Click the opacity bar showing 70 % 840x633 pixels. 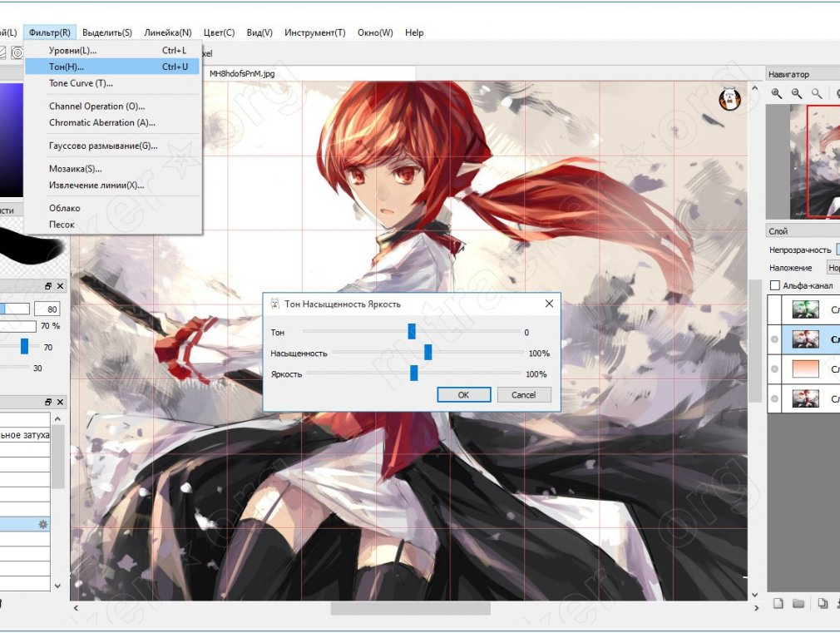18,326
